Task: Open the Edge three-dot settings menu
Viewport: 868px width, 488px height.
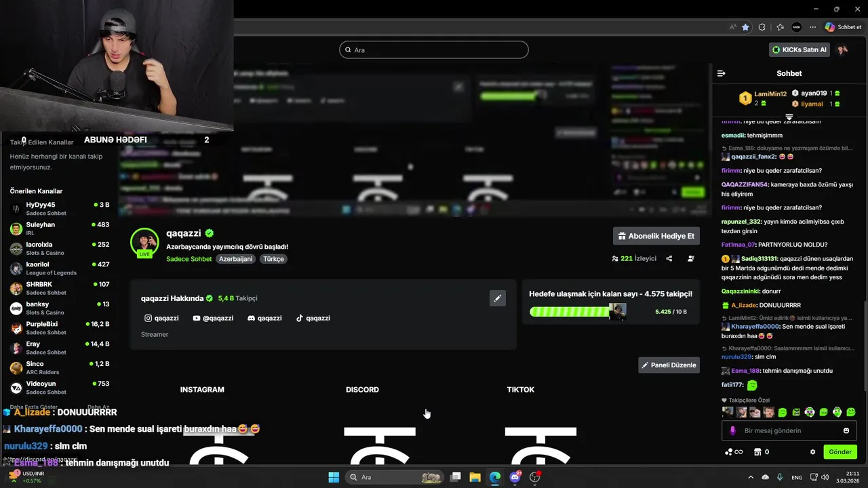Action: point(812,27)
